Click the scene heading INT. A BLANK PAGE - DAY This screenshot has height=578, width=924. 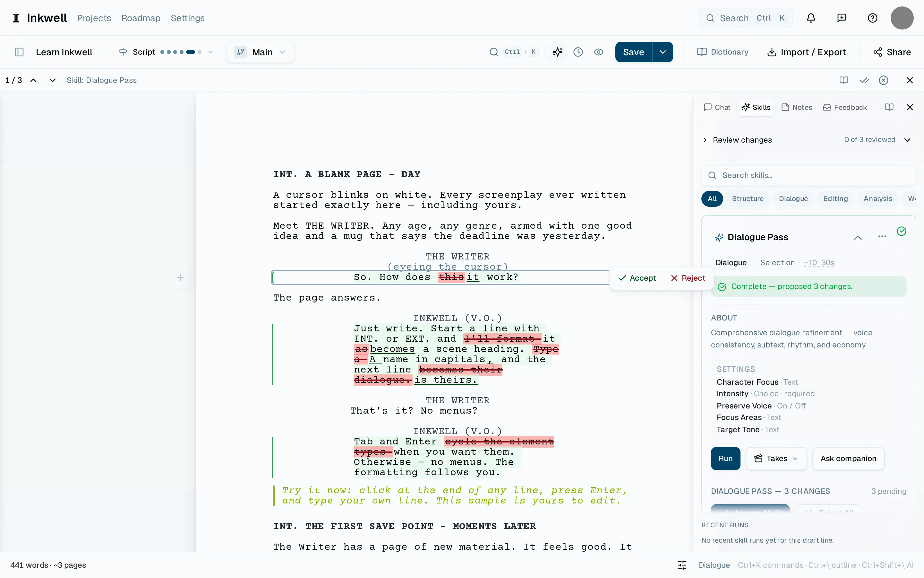pyautogui.click(x=347, y=174)
